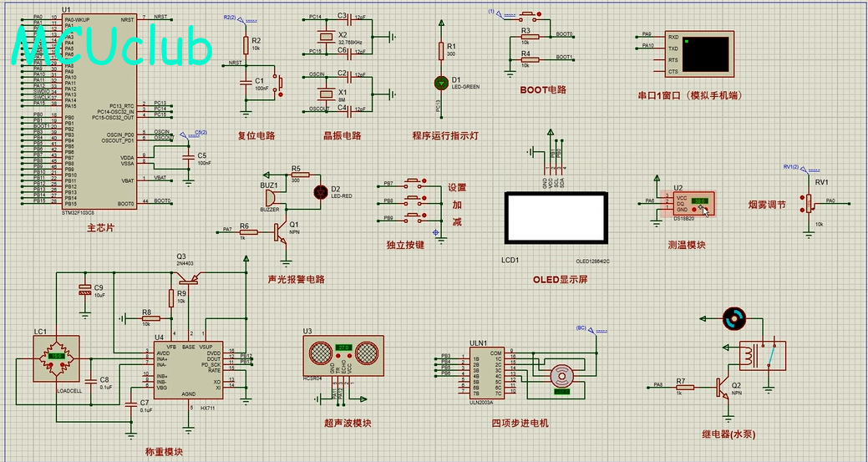Viewport: 868px width, 462px height.
Task: Click the 独立按键 label
Action: [x=405, y=245]
